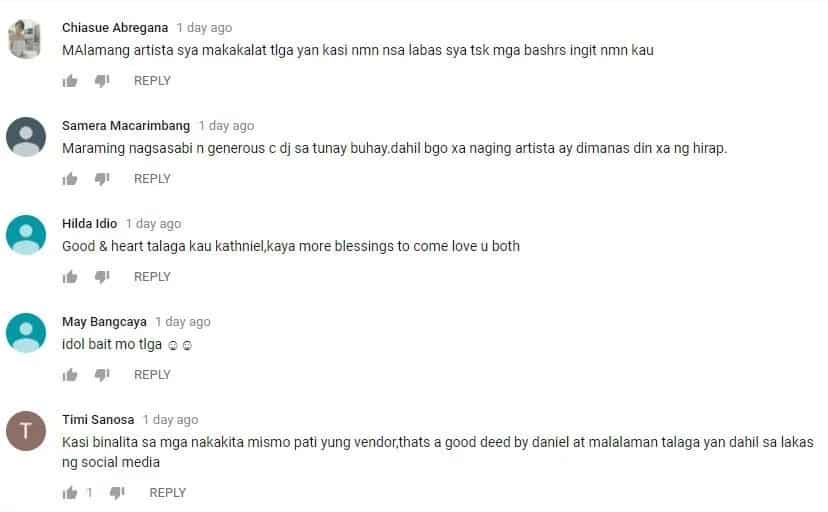
Task: Like Hilda Idio's comment
Action: coord(70,277)
